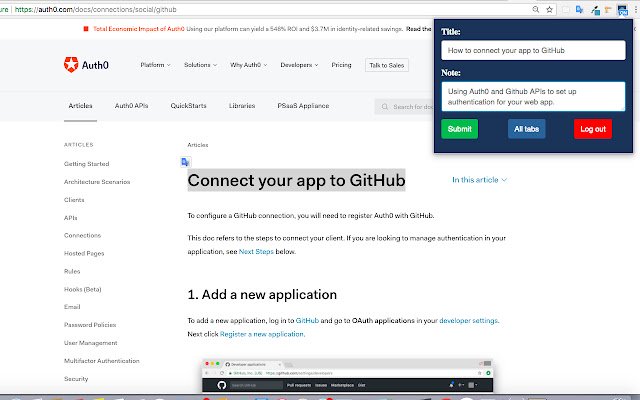Select Clients in the articles sidebar

[74, 200]
